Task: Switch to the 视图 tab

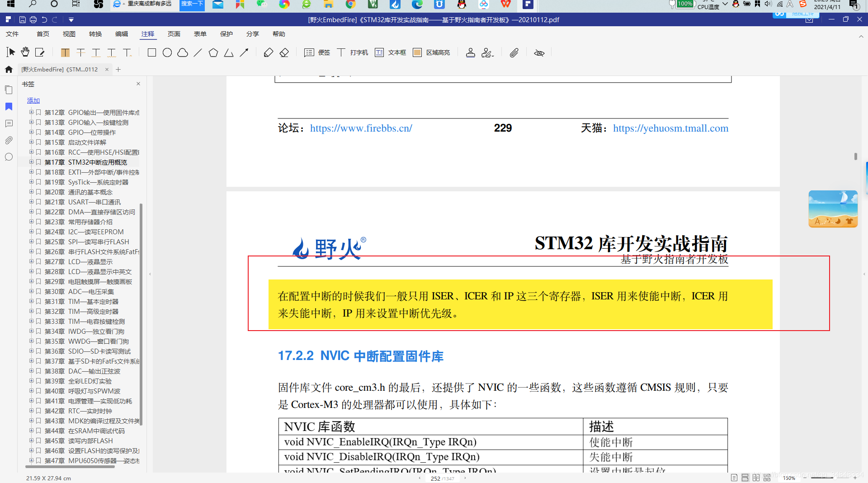Action: click(69, 34)
